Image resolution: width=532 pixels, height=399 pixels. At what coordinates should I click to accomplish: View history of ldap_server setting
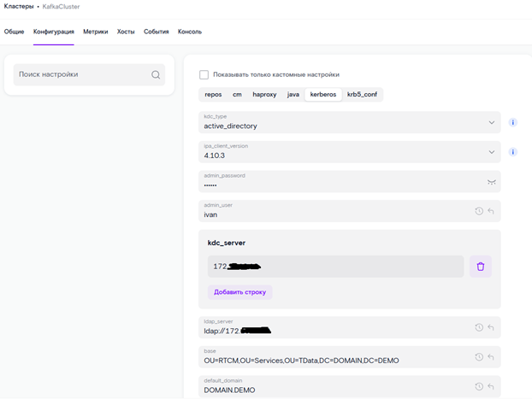(x=479, y=327)
